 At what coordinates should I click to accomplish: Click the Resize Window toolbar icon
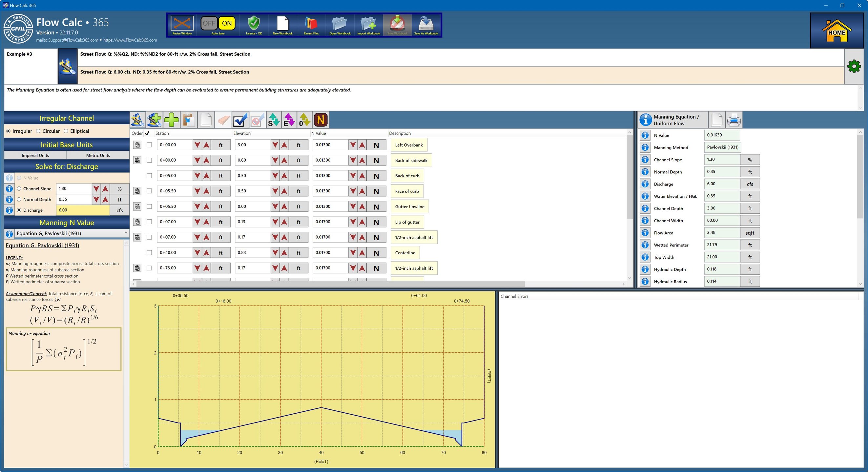(x=182, y=24)
